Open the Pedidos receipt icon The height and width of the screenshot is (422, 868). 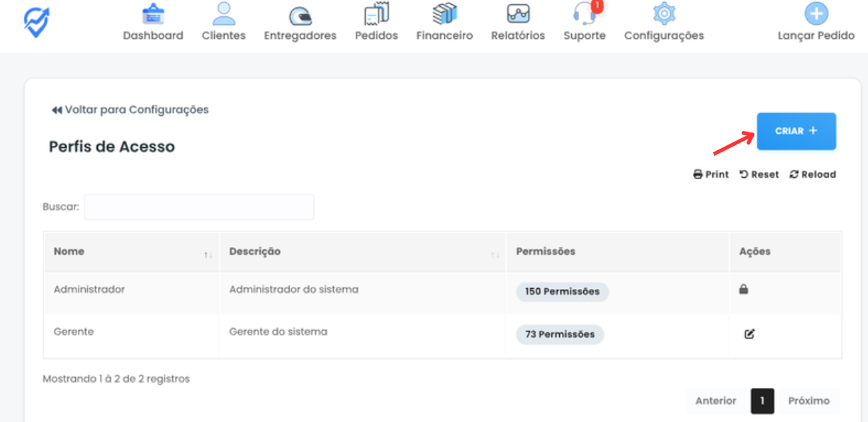(376, 14)
